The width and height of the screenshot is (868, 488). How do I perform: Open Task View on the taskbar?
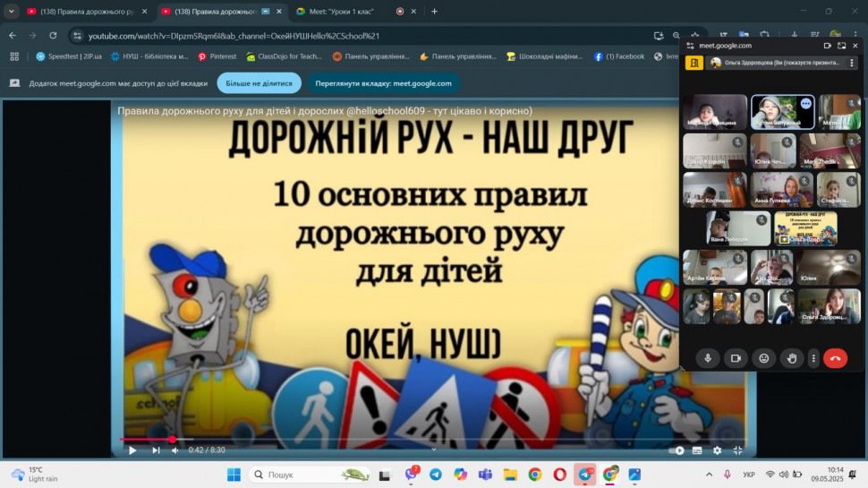click(385, 475)
